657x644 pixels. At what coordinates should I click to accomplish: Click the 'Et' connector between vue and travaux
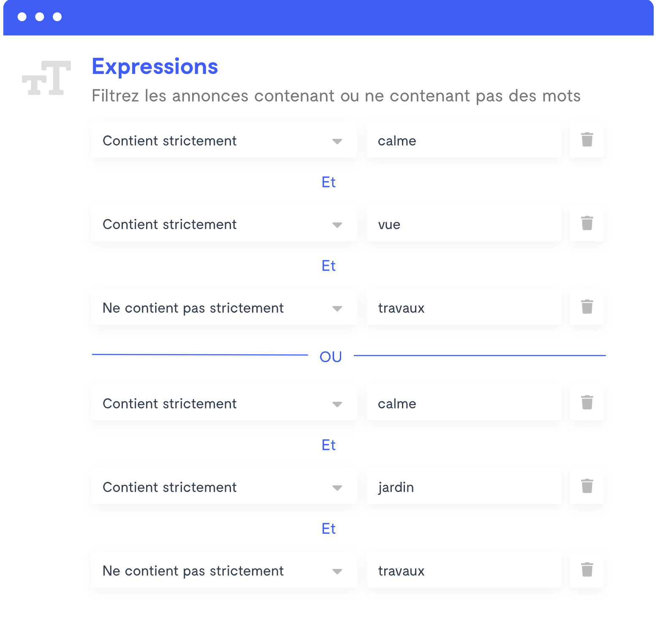(328, 266)
